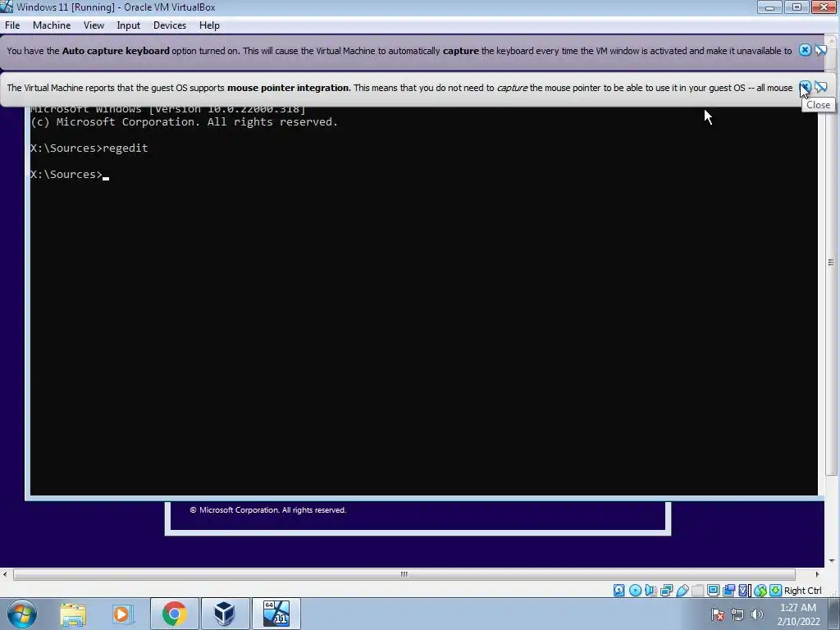
Task: Maximize the VirtualBox VM window
Action: click(797, 7)
